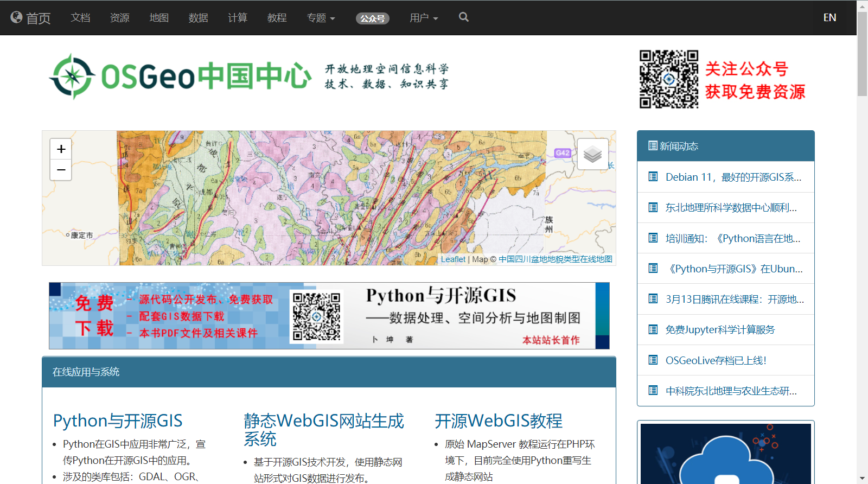Click the list icon beside 免费Jupyter news
The height and width of the screenshot is (484, 868).
[x=653, y=329]
